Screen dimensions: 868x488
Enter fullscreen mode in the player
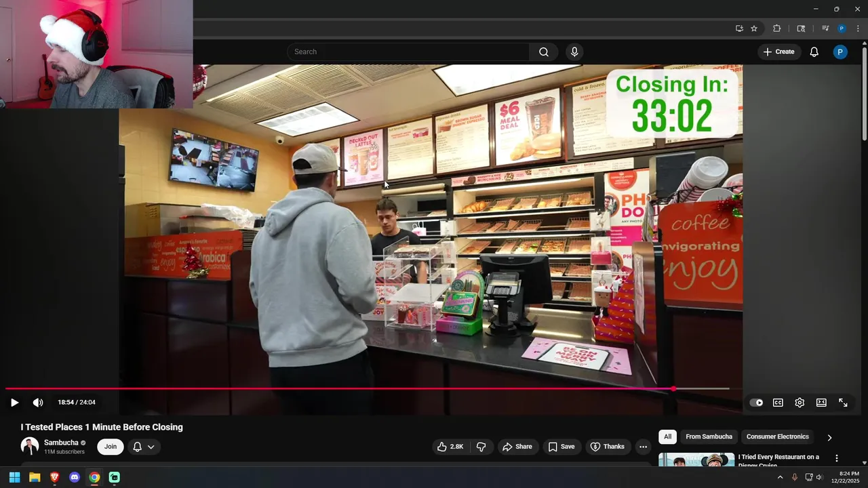click(x=843, y=403)
